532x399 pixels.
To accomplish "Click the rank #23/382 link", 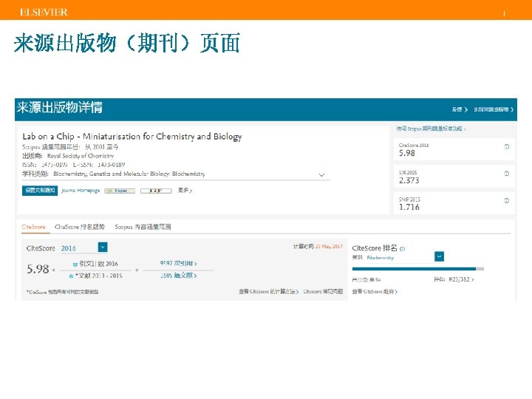I will pos(461,279).
